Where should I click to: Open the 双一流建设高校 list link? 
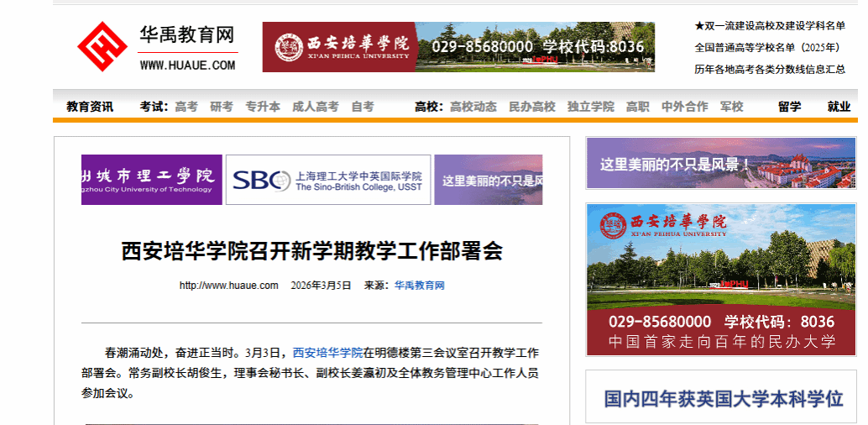[770, 26]
